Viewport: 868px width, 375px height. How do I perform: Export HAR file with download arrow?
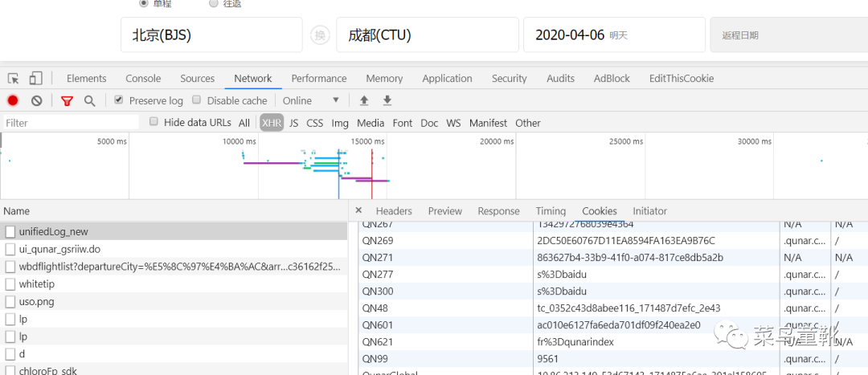point(387,100)
